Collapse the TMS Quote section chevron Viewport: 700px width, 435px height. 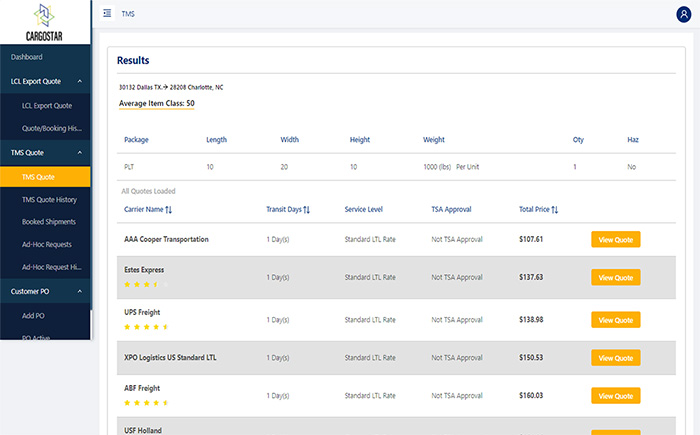tap(79, 153)
